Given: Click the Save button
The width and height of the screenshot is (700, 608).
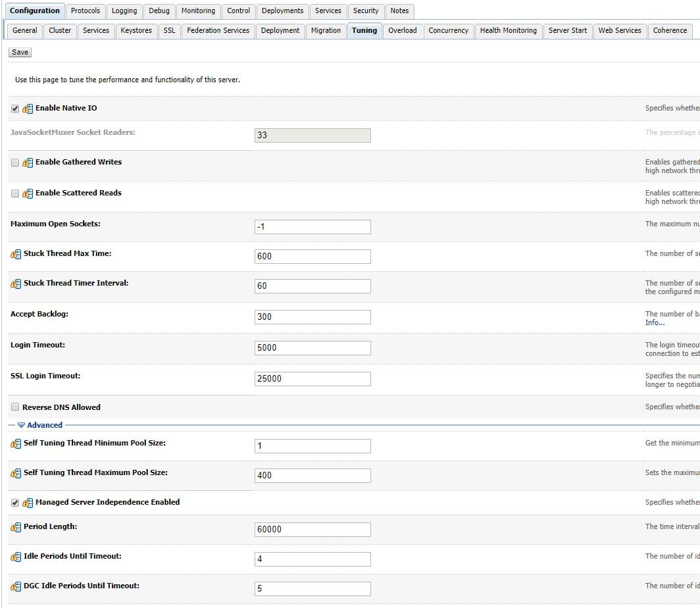Looking at the screenshot, I should (19, 52).
